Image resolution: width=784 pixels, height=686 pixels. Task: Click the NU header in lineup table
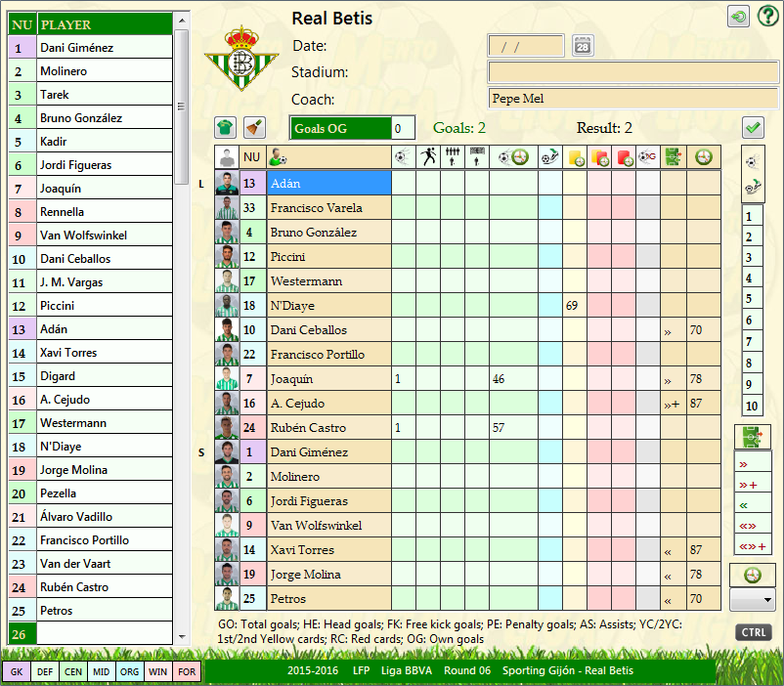point(252,157)
